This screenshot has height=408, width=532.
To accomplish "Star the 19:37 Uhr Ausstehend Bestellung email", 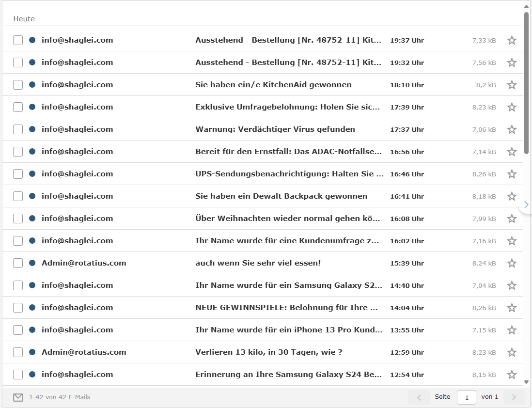I will 512,40.
